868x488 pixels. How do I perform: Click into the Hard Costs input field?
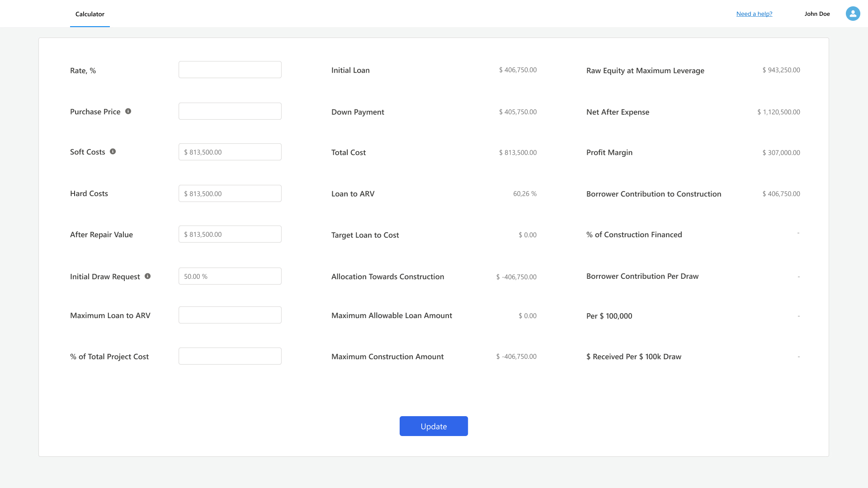tap(230, 193)
